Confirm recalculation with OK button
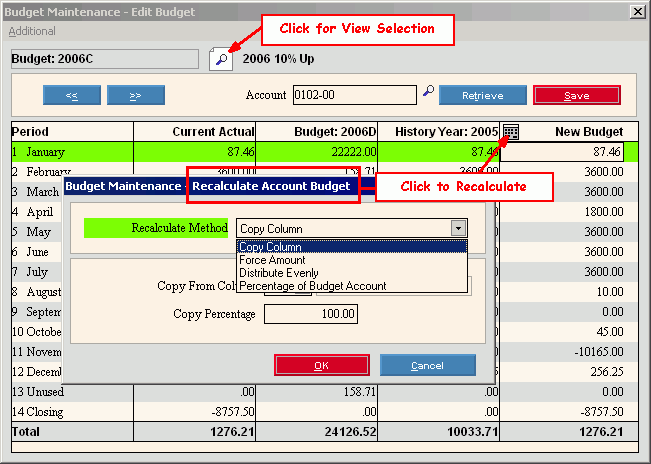The height and width of the screenshot is (464, 651). tap(322, 365)
